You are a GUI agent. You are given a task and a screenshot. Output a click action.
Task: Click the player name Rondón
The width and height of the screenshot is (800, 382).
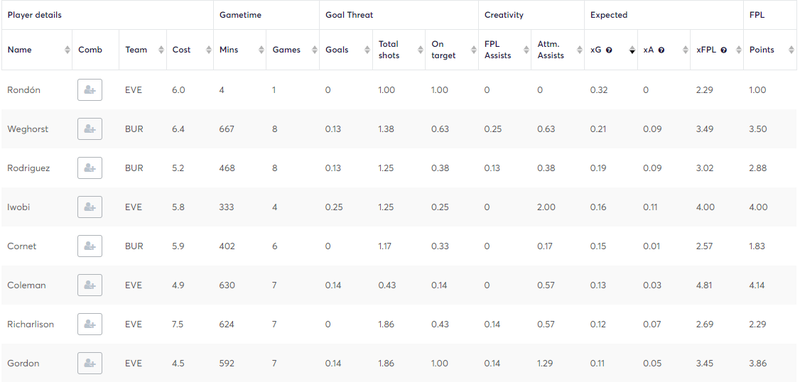(x=23, y=90)
